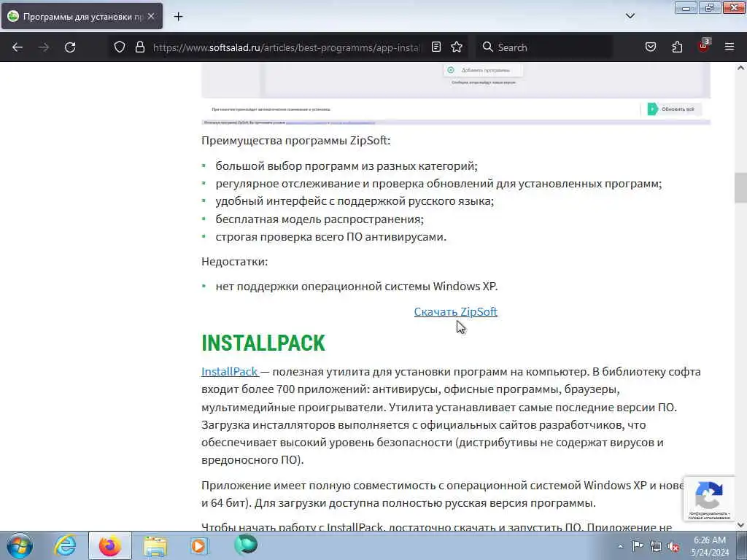
Task: Click the reCAPTCHA badge
Action: coord(709,499)
